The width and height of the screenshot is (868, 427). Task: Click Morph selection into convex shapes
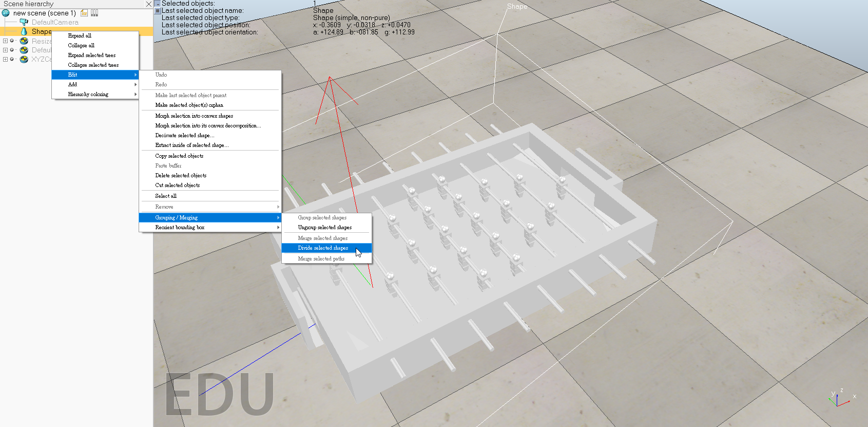194,116
